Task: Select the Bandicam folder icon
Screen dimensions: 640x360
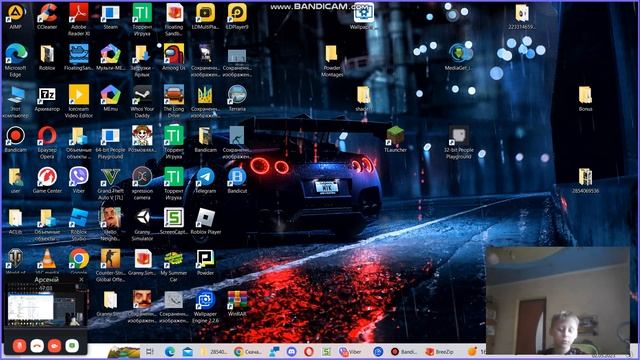Action: (x=205, y=136)
